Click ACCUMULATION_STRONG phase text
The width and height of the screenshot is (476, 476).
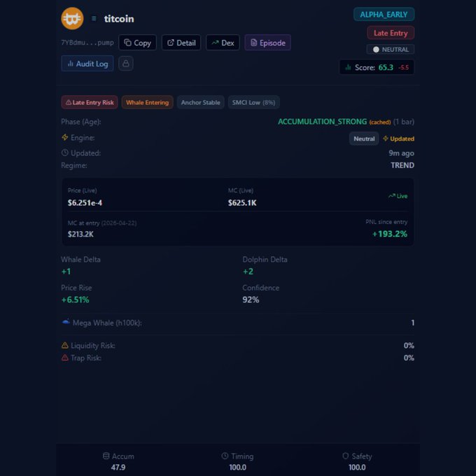point(323,122)
